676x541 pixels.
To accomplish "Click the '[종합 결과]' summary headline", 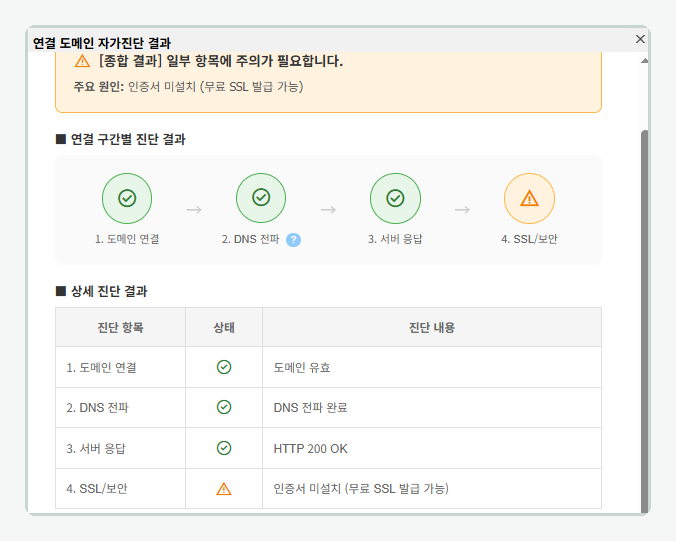I will tap(221, 61).
